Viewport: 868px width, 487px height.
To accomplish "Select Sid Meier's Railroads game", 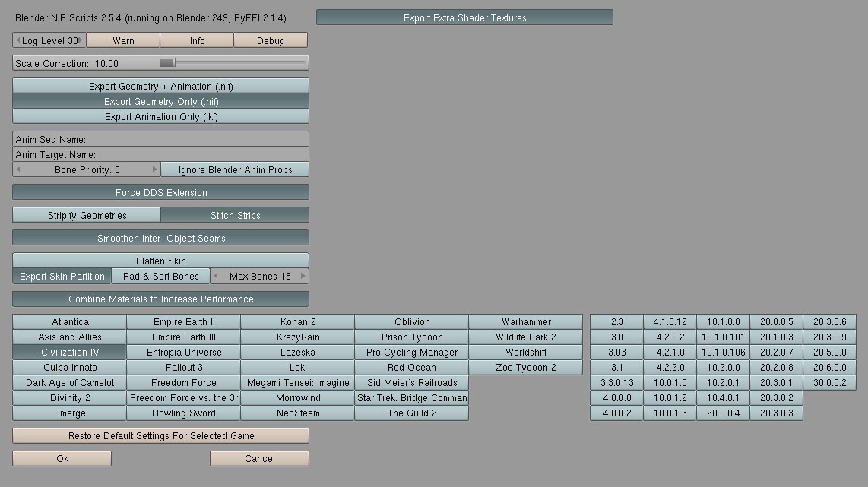I will pyautogui.click(x=412, y=382).
